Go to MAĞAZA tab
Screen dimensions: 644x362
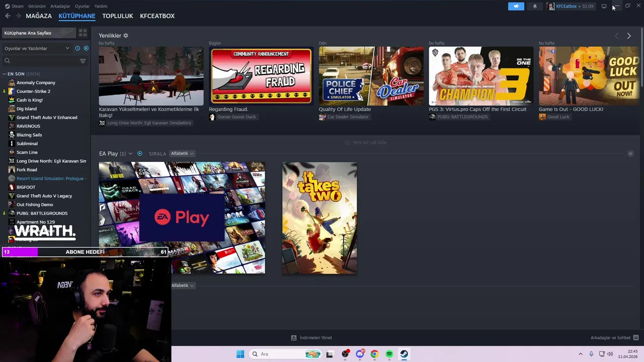pos(39,16)
